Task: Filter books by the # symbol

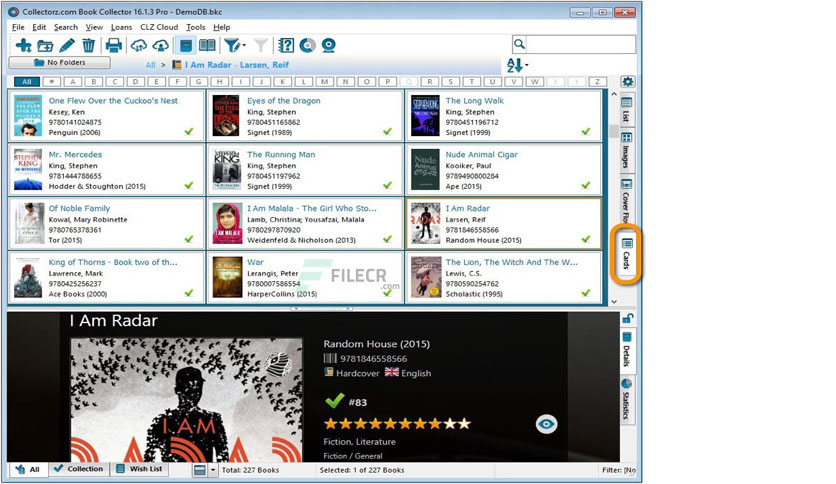Action: (x=52, y=82)
